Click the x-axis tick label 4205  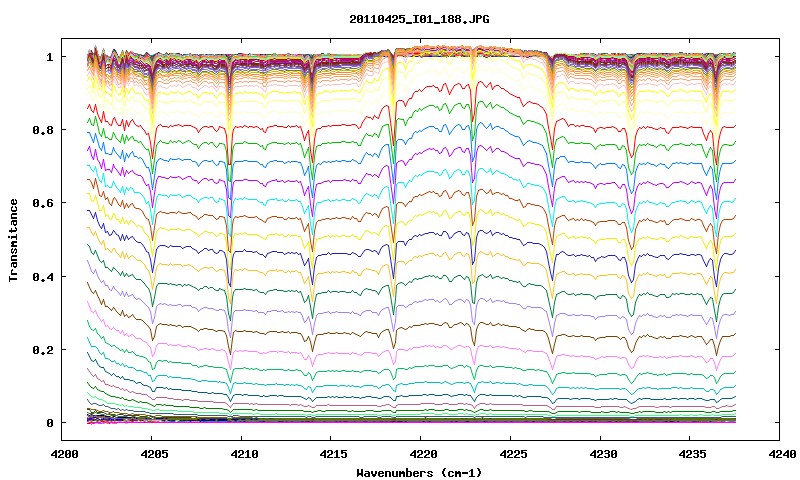[155, 454]
